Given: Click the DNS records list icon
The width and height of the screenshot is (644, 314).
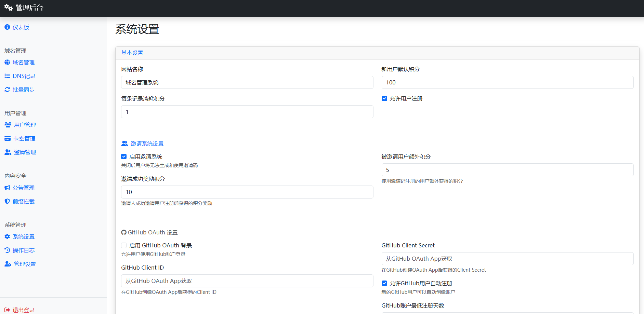Looking at the screenshot, I should point(7,76).
